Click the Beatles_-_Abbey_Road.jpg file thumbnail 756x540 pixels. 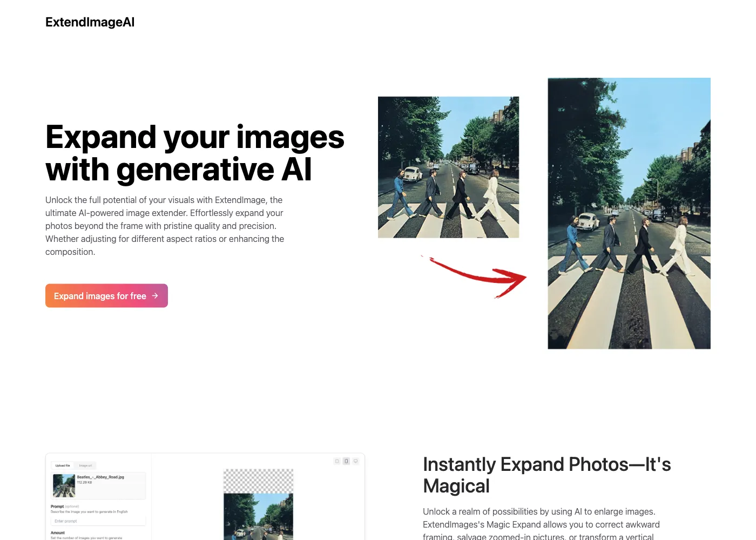(64, 485)
